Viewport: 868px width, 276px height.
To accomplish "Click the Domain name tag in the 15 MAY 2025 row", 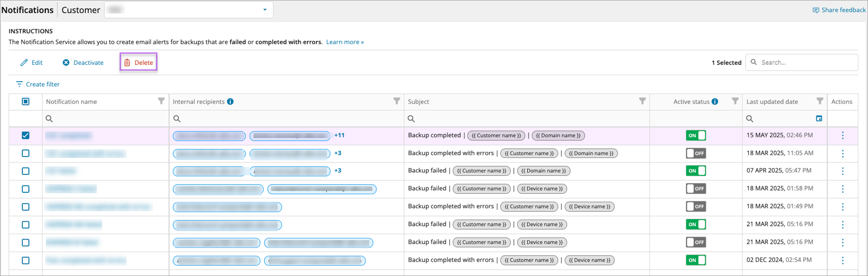I will coord(558,136).
